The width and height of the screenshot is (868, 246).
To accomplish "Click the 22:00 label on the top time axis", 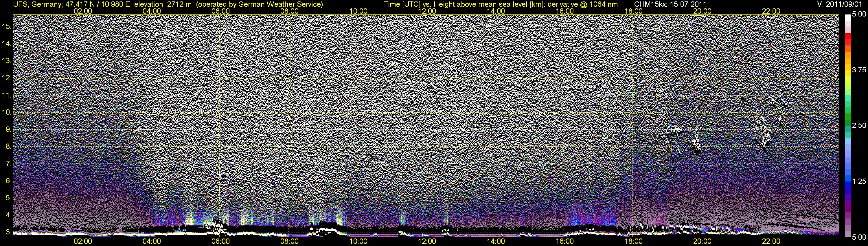I will (771, 11).
